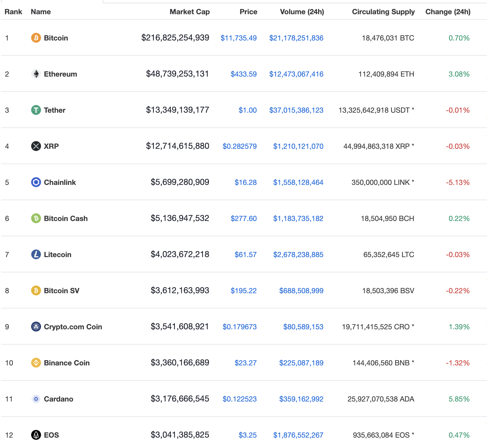The image size is (487, 448).
Task: Click Bitcoin price $11,735.49
Action: (x=239, y=38)
